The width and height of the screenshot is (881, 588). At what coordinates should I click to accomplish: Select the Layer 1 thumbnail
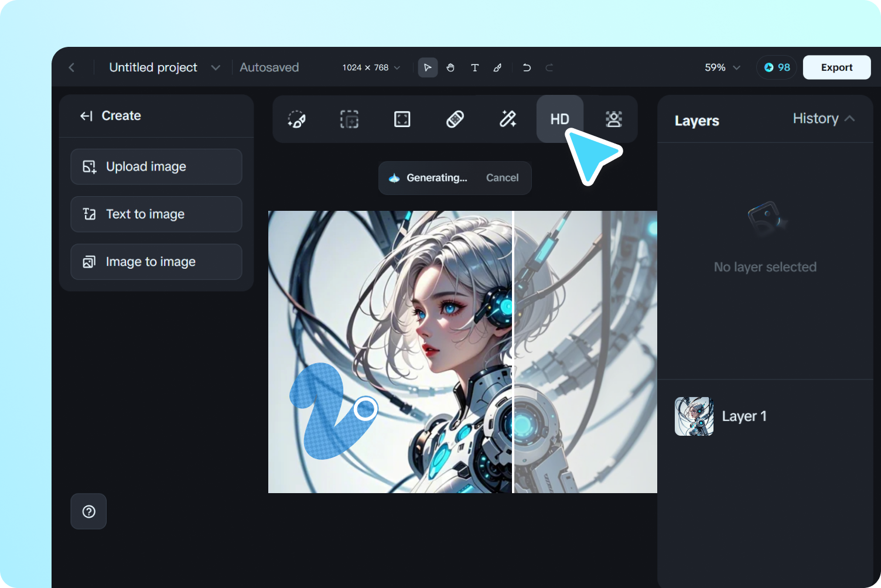click(x=694, y=416)
